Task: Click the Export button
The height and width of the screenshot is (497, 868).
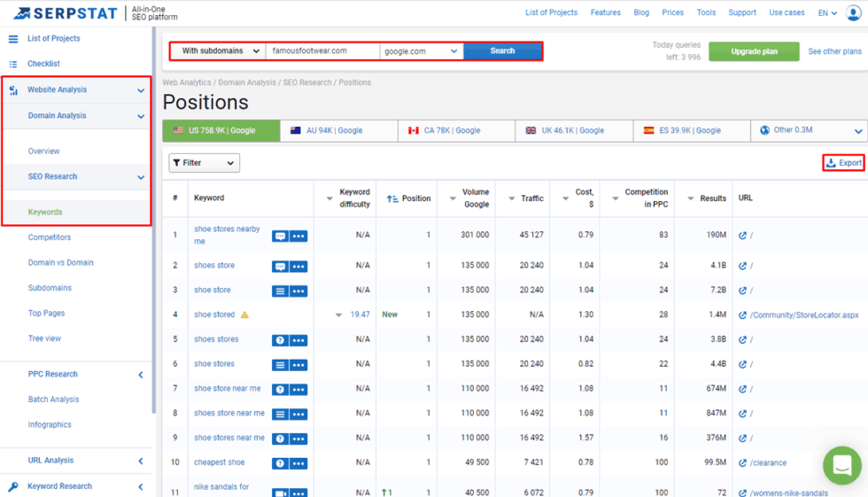Action: [x=843, y=163]
